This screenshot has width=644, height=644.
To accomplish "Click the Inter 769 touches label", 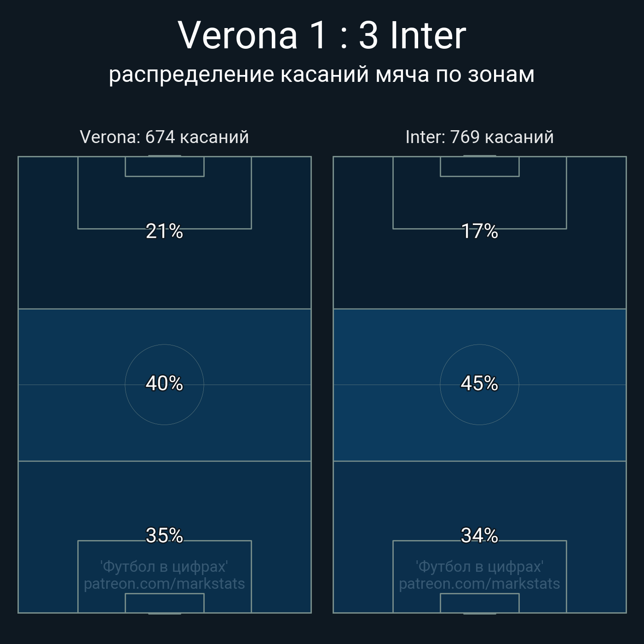I will (x=479, y=137).
